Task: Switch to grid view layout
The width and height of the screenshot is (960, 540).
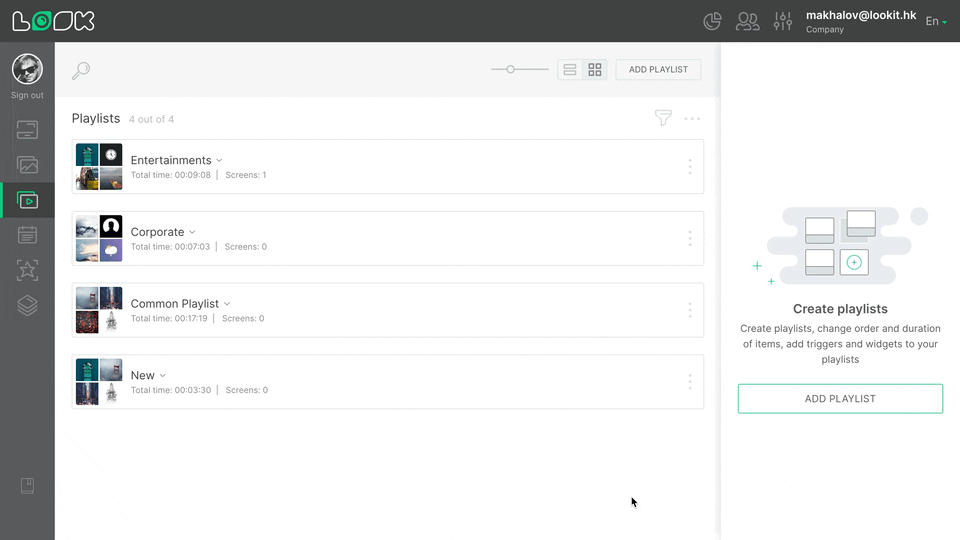Action: coord(596,70)
